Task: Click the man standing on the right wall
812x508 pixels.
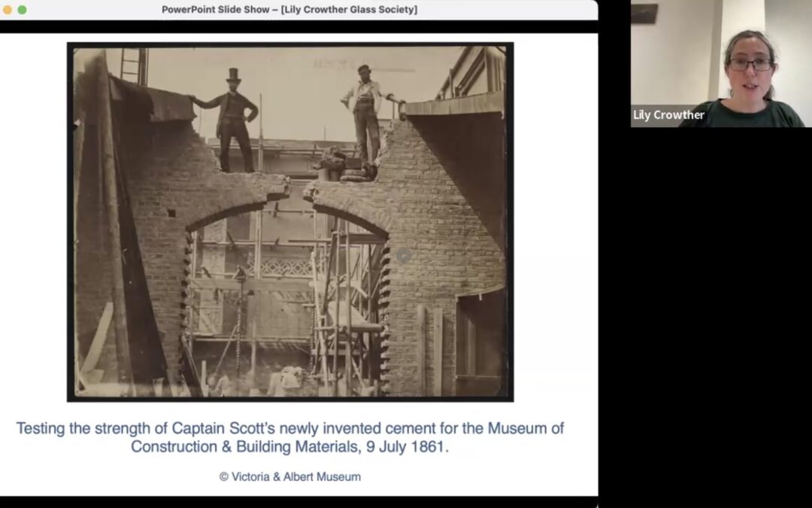Action: [365, 113]
